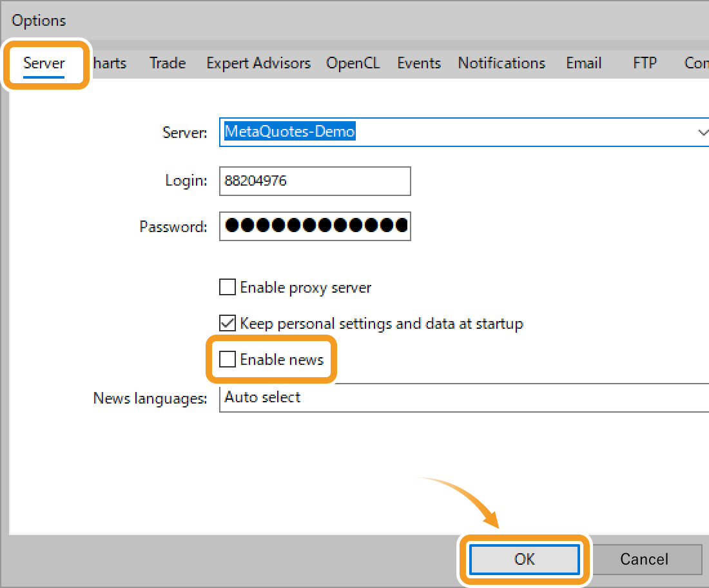Switch to the Trade tab
Image resolution: width=709 pixels, height=588 pixels.
point(168,63)
